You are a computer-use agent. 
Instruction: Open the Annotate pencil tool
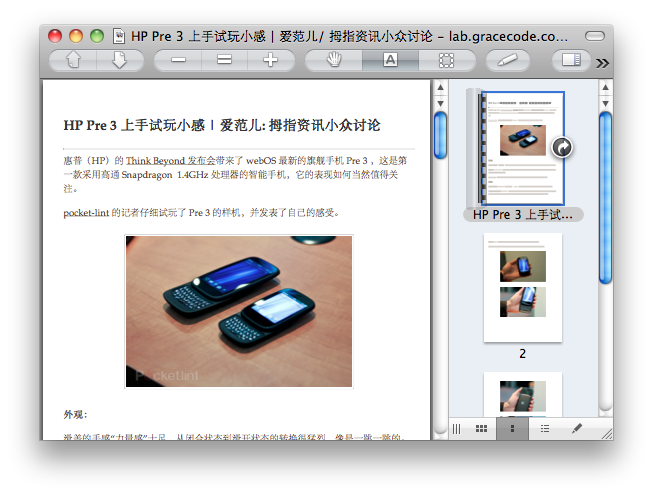pyautogui.click(x=508, y=60)
